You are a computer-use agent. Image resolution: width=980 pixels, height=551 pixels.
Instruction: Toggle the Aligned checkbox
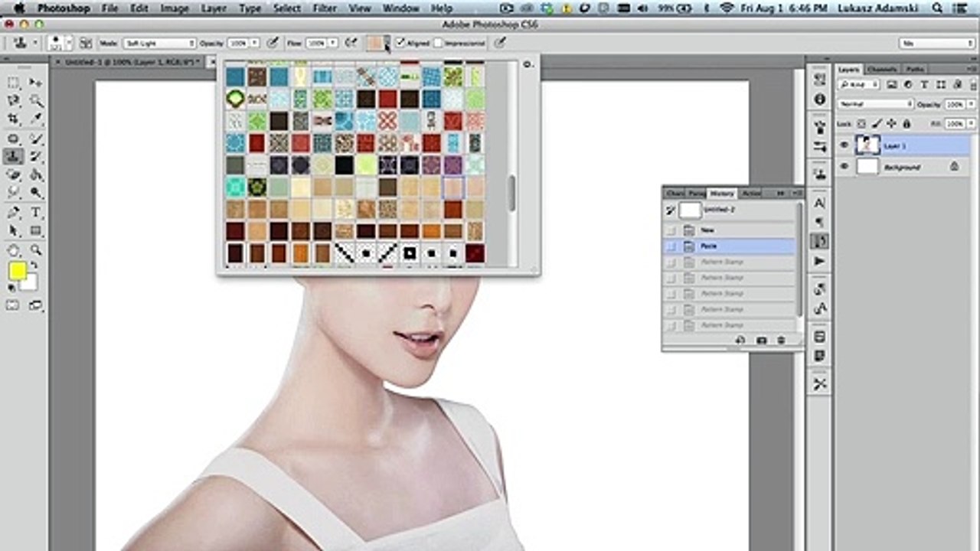(400, 43)
